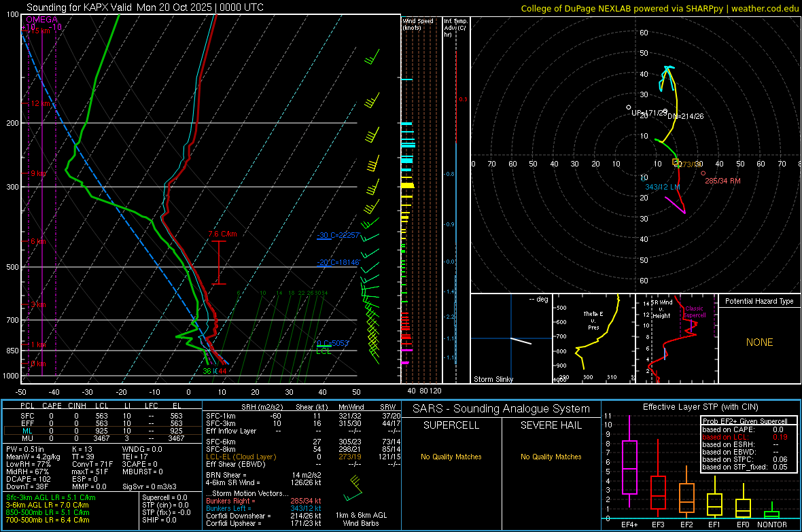Click the 'BRN Shear =' row
Viewport: 802px width, 532px height.
click(264, 475)
